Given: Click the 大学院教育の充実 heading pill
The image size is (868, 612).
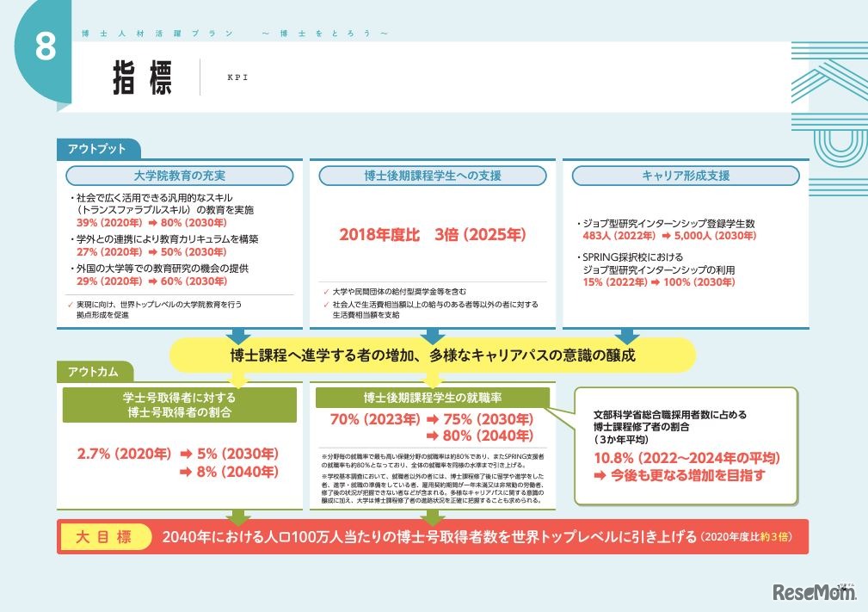Looking at the screenshot, I should tap(179, 176).
